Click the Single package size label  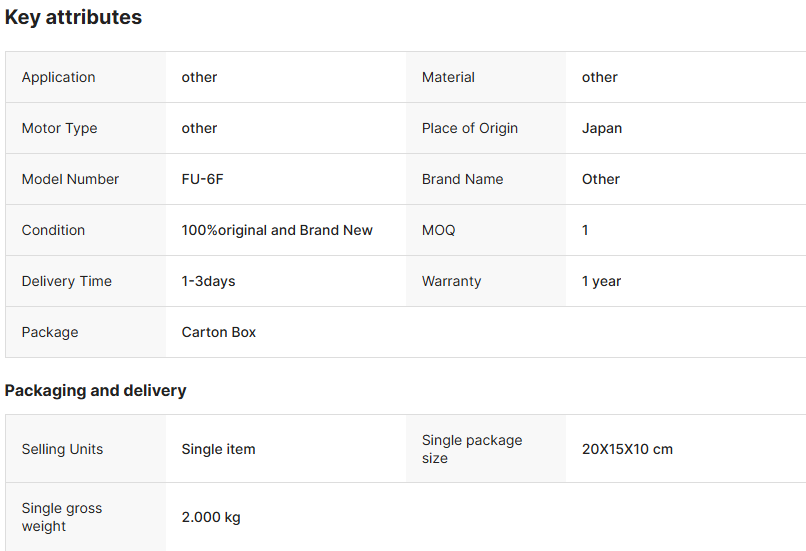[472, 449]
